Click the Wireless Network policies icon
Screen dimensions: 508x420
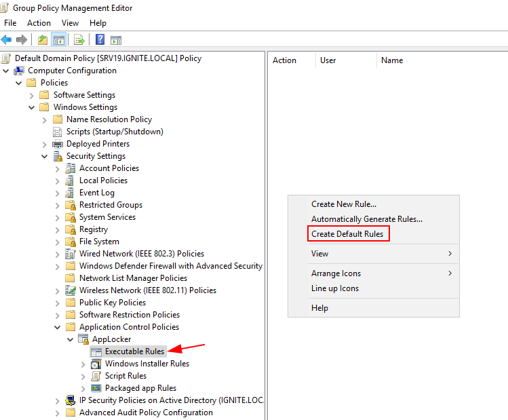(x=71, y=290)
